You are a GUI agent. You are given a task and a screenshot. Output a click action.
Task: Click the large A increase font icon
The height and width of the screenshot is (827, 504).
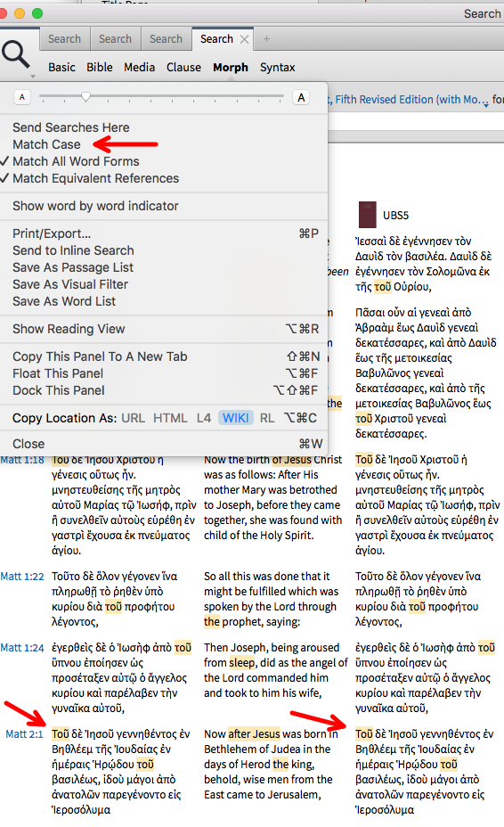click(x=301, y=97)
